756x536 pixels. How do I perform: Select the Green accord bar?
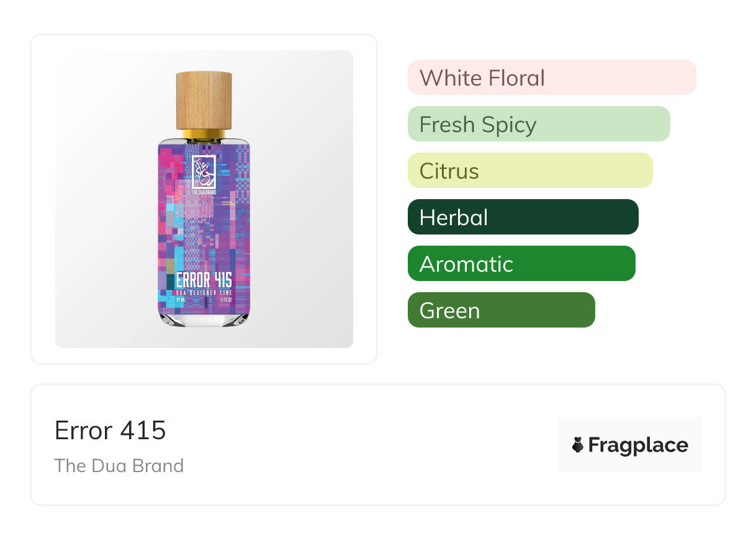click(x=501, y=310)
